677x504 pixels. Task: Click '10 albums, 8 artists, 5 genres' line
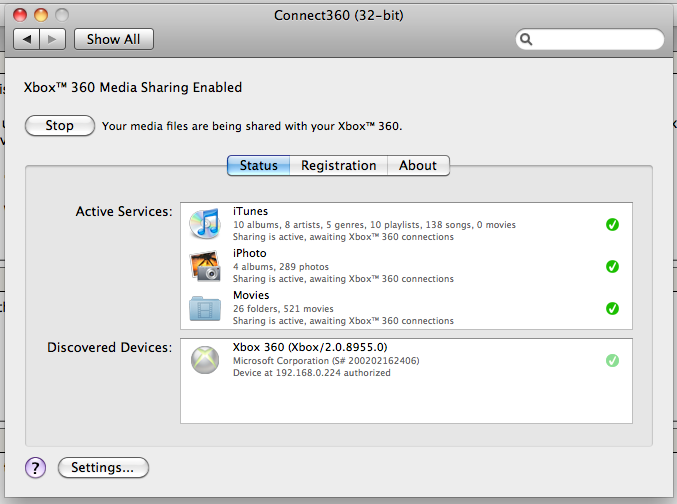pyautogui.click(x=374, y=225)
